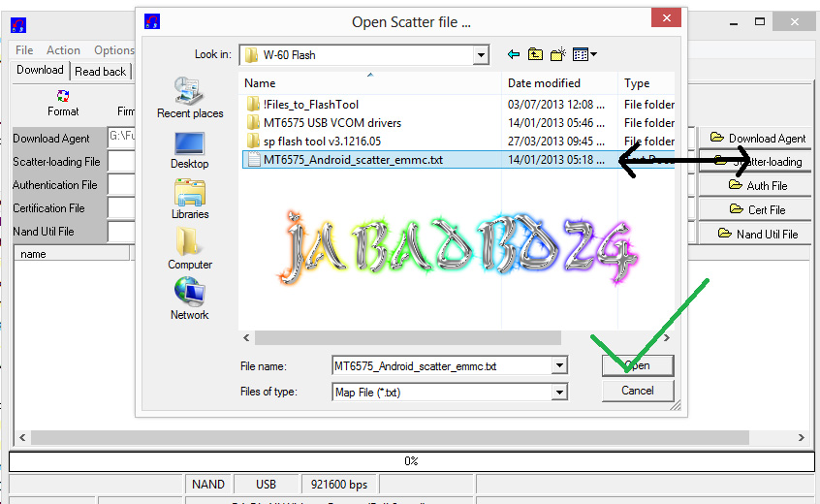820x504 pixels.
Task: Click the Up One Level folder icon
Action: pos(535,54)
